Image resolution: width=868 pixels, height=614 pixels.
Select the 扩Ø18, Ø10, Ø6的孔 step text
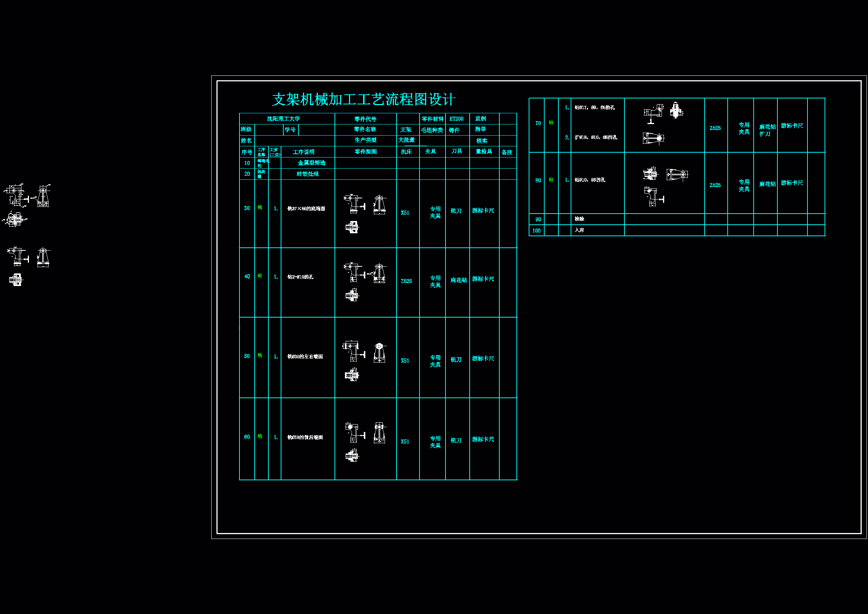click(x=596, y=137)
